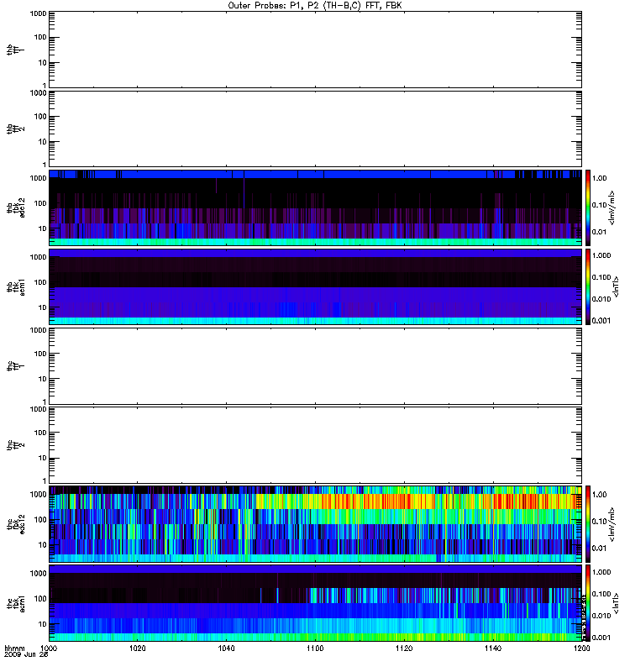Select the 1000 time tick label

50,650
